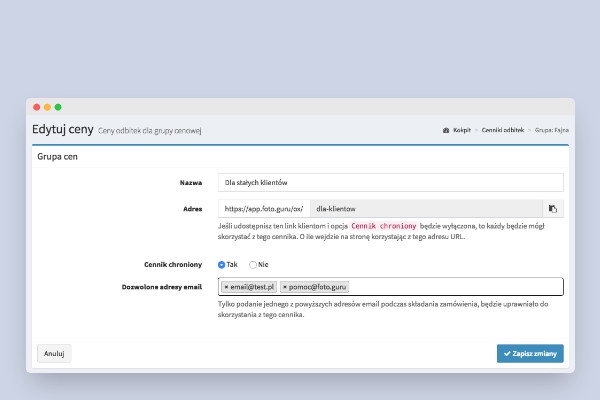Remove the email@test.pl tag
The image size is (600, 400).
[227, 287]
